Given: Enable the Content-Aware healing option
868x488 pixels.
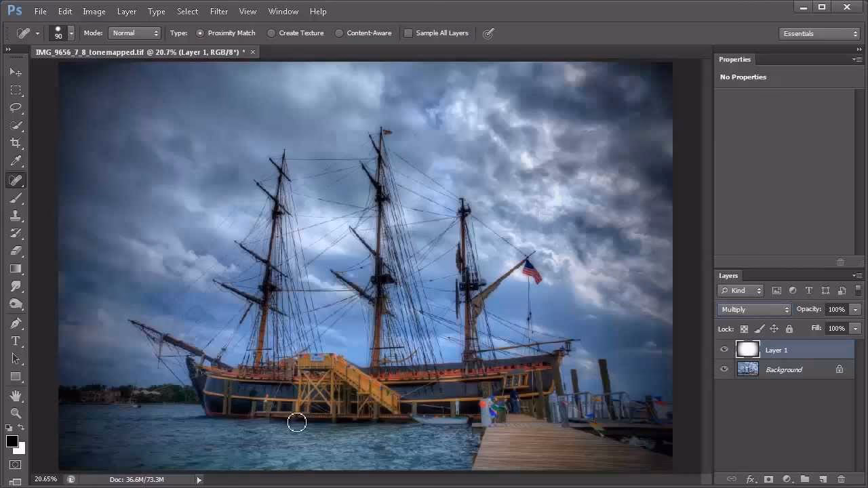Looking at the screenshot, I should (x=339, y=33).
